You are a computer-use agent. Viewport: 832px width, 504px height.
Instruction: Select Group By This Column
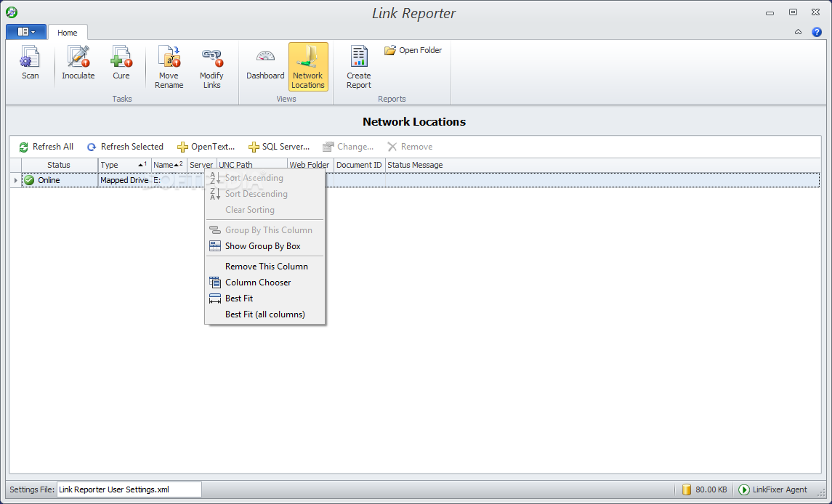(x=264, y=229)
